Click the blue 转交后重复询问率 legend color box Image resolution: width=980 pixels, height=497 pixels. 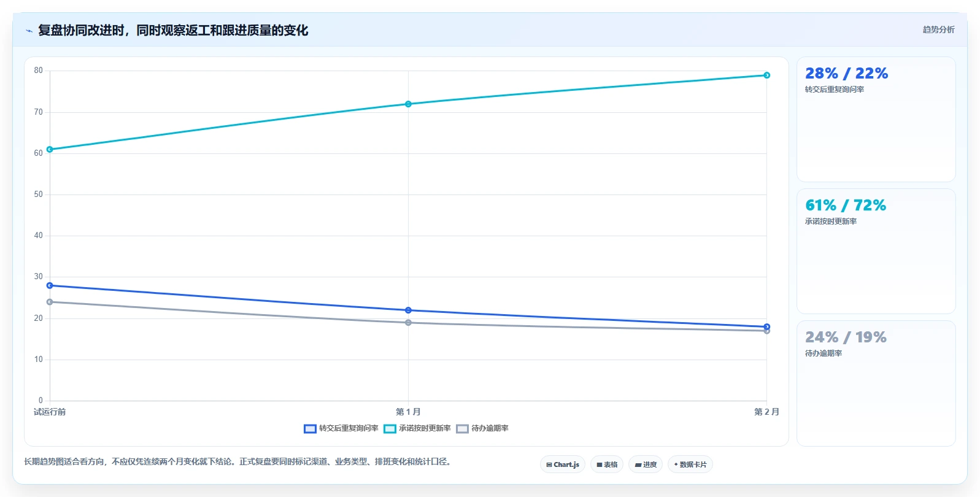310,429
